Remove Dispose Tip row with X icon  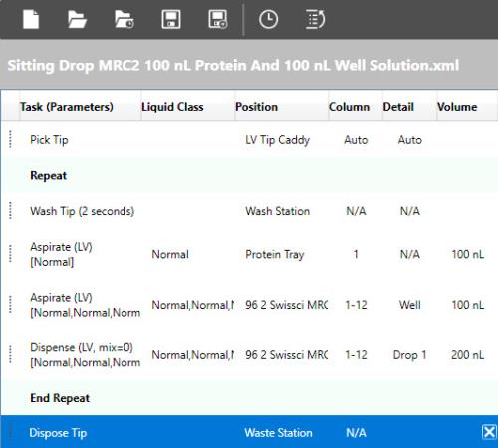point(489,432)
